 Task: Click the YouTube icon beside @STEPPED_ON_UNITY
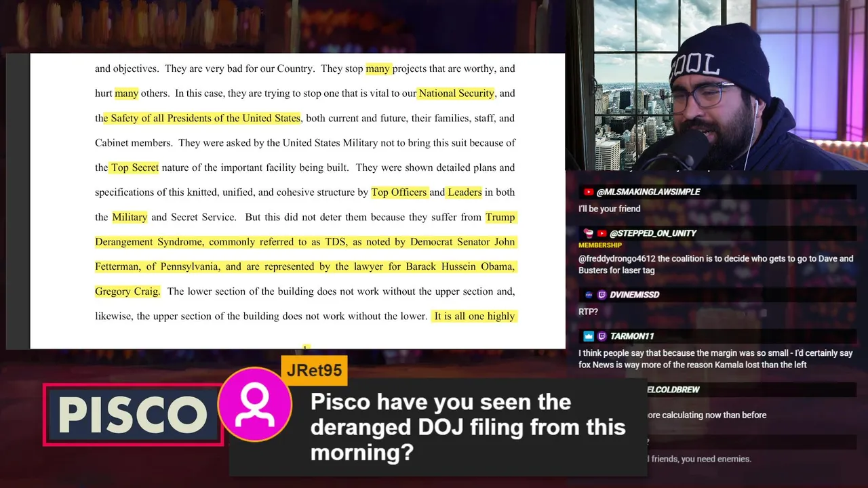click(x=602, y=233)
